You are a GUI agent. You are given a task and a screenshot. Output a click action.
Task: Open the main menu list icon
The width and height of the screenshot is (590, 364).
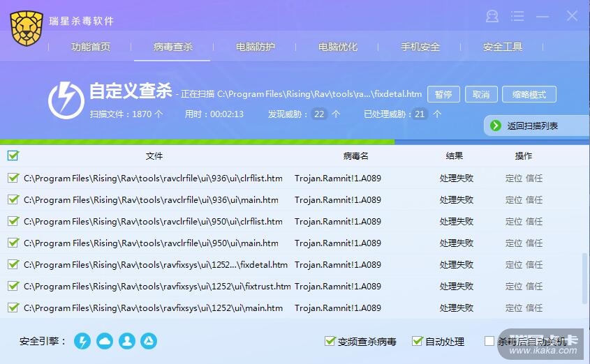(517, 16)
